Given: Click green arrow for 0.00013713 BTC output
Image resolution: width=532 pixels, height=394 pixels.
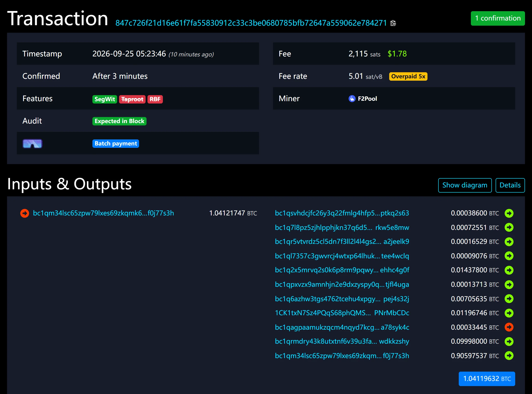Looking at the screenshot, I should pos(509,284).
